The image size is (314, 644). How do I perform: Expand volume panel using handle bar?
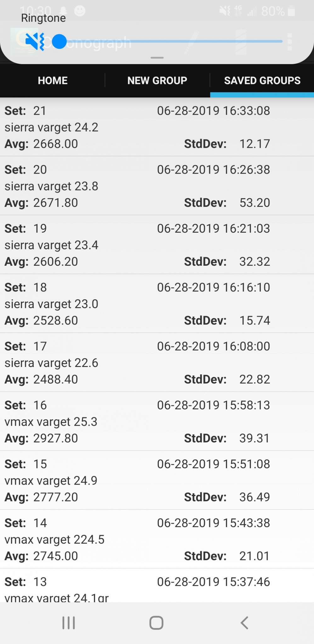157,58
